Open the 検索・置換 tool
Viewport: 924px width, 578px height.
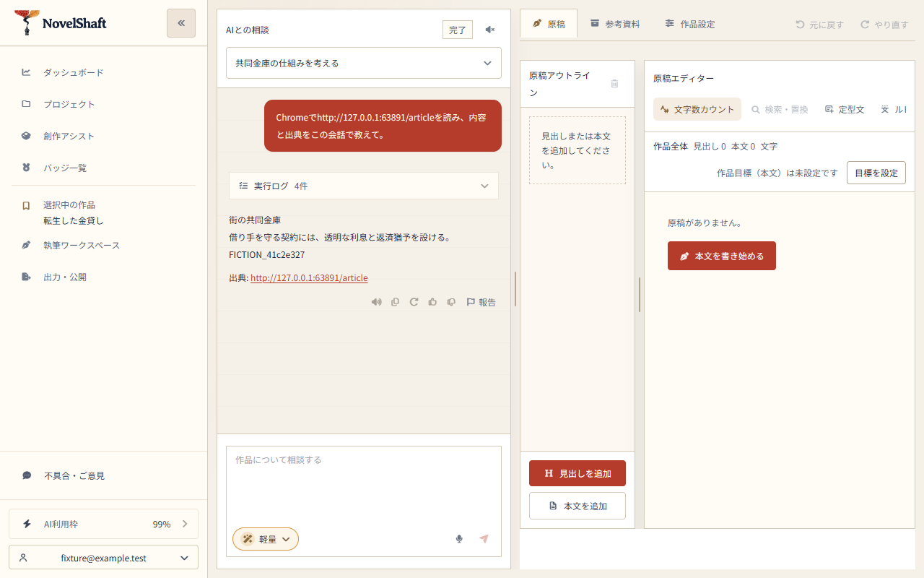tap(780, 109)
